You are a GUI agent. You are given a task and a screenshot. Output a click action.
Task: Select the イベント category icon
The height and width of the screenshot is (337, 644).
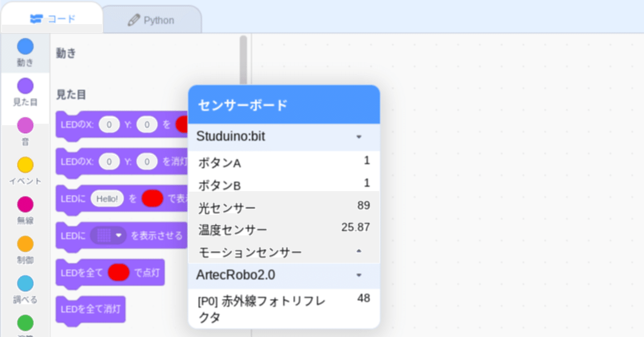(25, 164)
